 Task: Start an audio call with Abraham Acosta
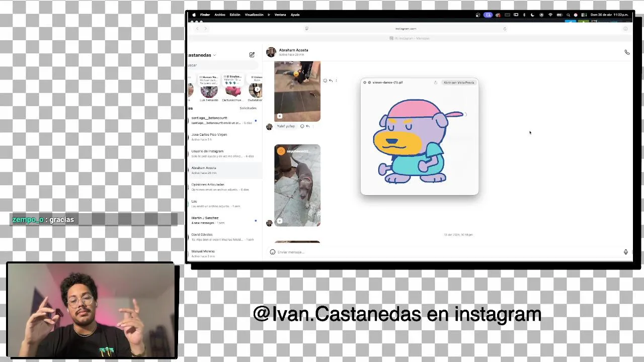(x=627, y=52)
